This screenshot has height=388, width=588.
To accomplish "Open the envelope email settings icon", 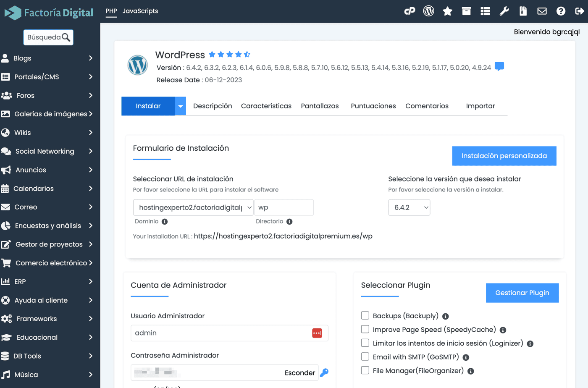I will point(542,11).
